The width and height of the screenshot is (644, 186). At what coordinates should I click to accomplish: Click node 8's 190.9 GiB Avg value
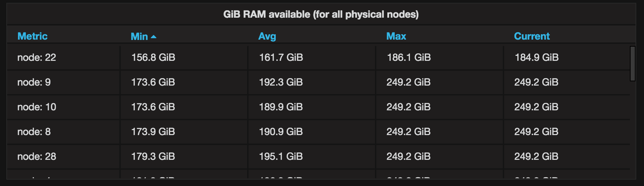[x=281, y=132]
